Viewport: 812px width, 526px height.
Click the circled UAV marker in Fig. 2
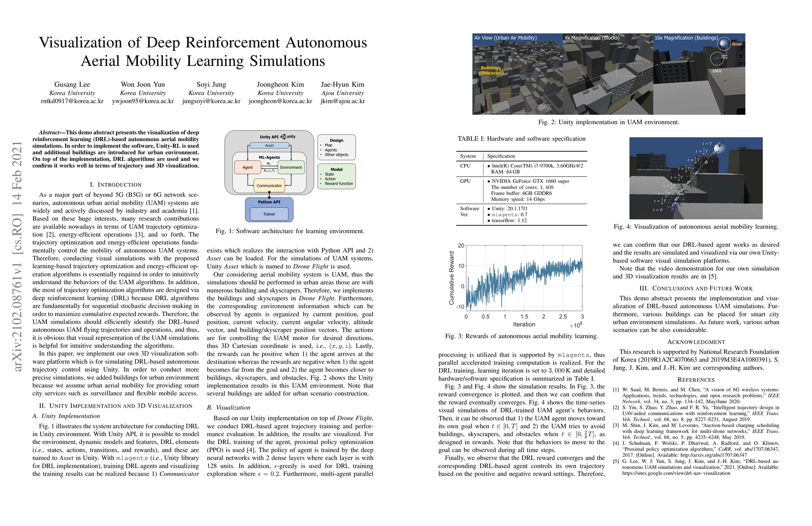click(717, 58)
